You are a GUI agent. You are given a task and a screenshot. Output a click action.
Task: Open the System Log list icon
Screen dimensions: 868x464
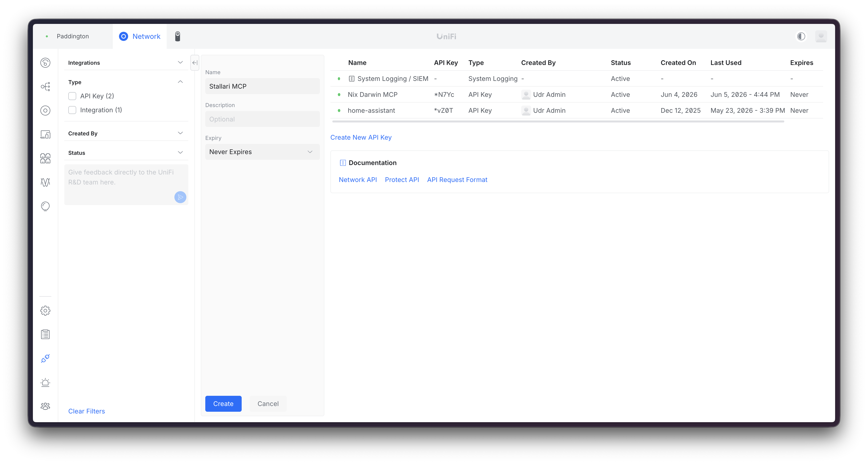click(x=45, y=334)
